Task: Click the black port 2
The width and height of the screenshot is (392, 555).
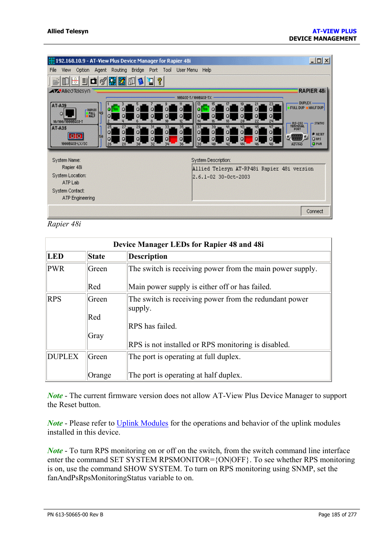Action: coord(115,116)
